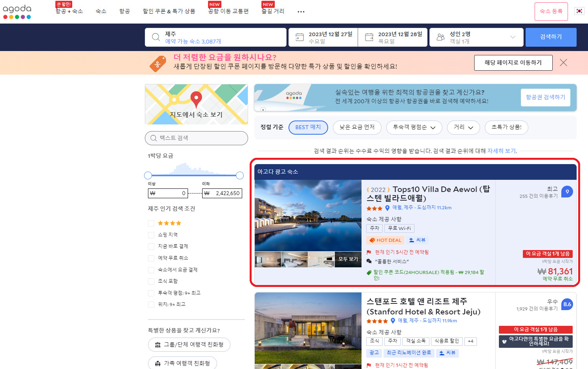Open the 자세히 보기 link

[x=502, y=151]
